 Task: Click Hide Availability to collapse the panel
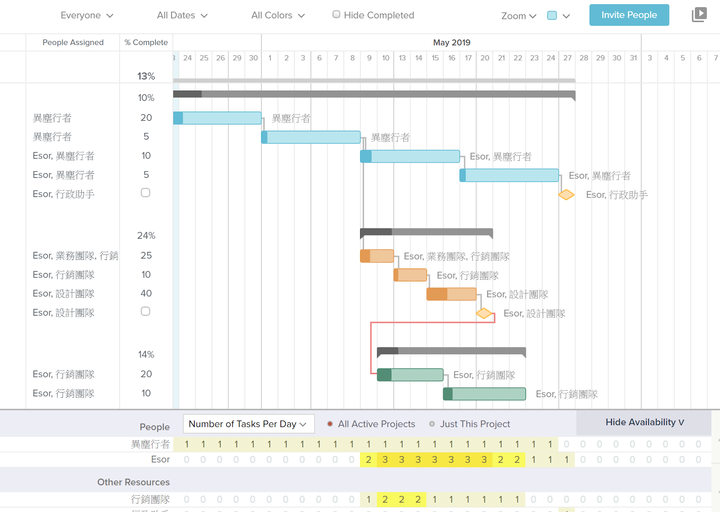pyautogui.click(x=644, y=422)
